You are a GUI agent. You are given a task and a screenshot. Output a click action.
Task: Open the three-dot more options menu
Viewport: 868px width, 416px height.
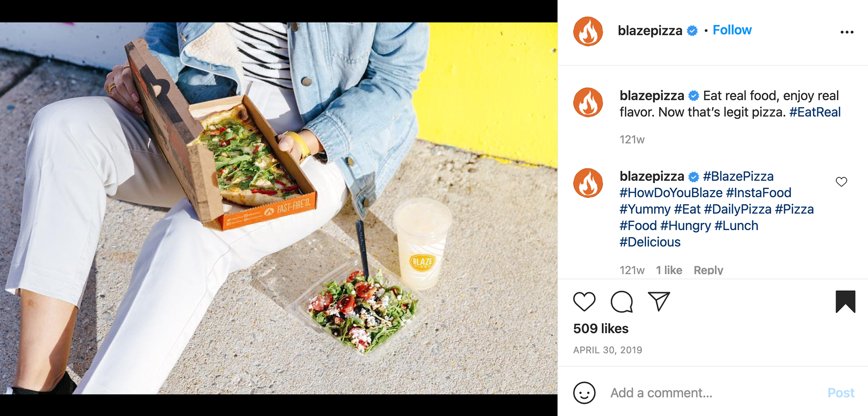pos(847,32)
